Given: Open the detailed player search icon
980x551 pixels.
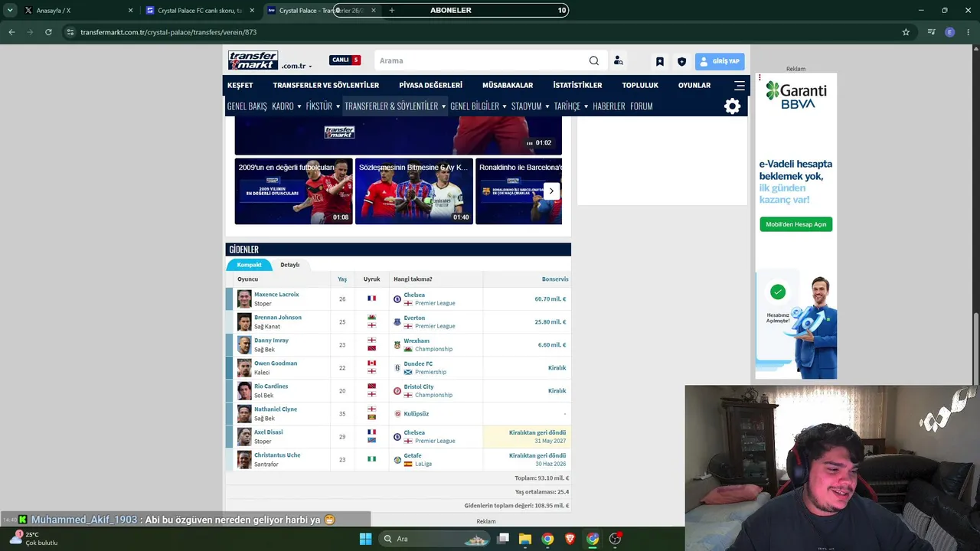Looking at the screenshot, I should [x=618, y=60].
